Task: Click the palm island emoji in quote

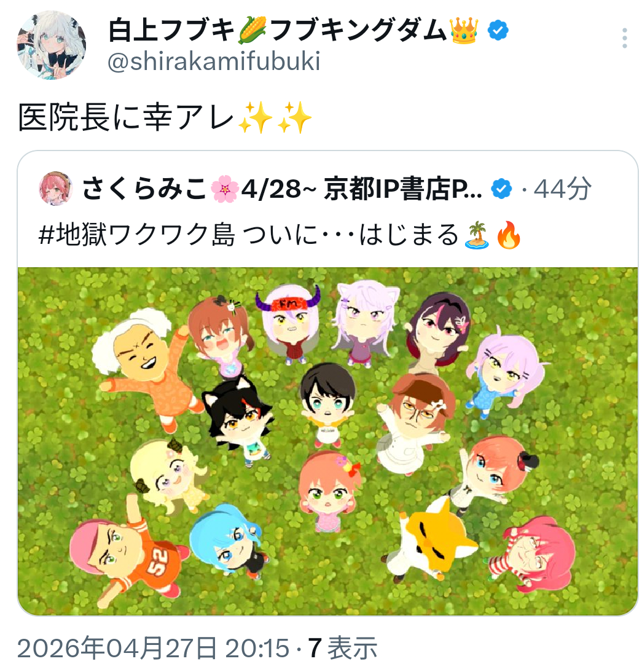Action: [477, 235]
